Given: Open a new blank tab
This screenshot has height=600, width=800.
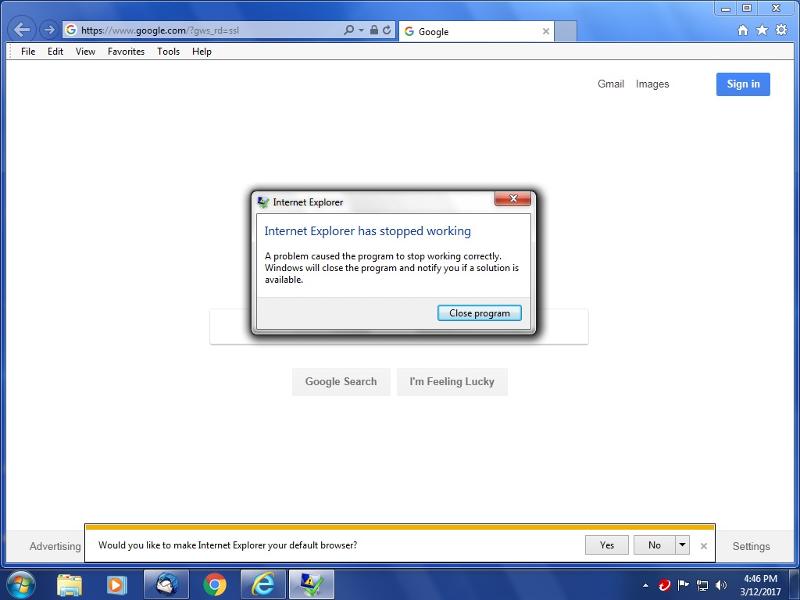Looking at the screenshot, I should tap(565, 32).
